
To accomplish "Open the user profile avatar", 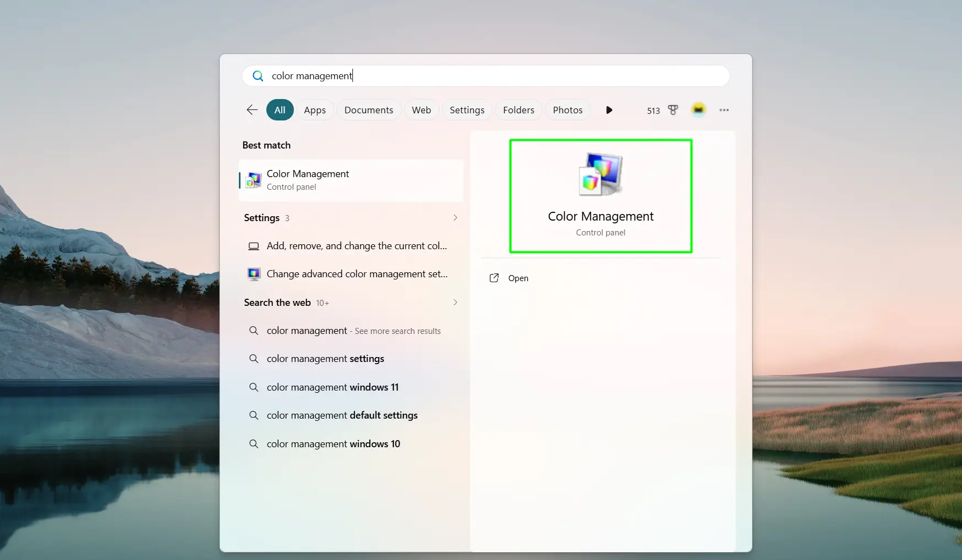I will pyautogui.click(x=698, y=110).
